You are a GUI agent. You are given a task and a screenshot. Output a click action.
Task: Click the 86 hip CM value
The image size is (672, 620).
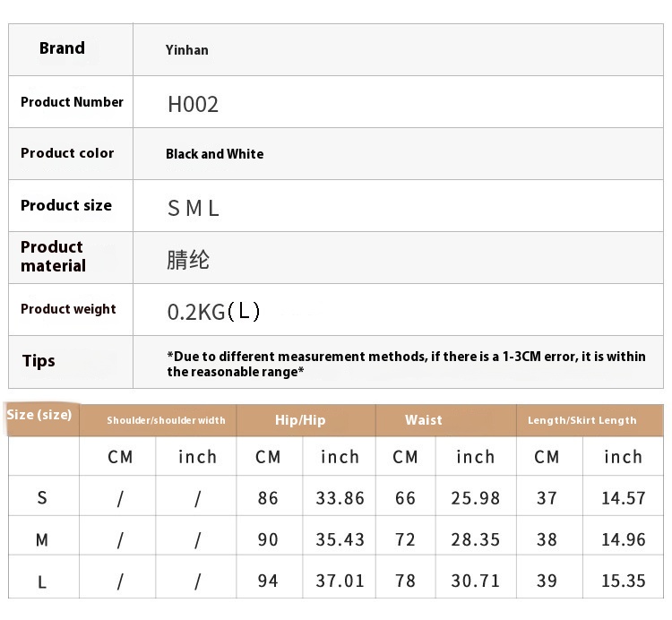click(268, 498)
